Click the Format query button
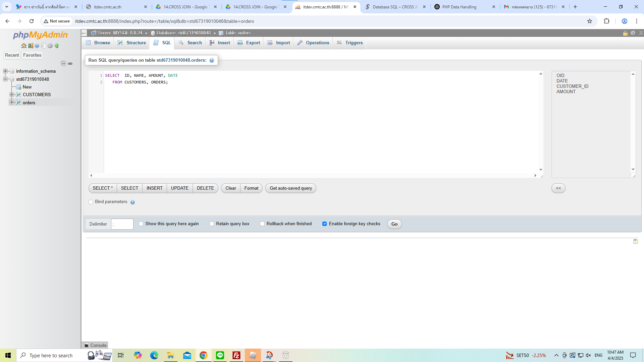The width and height of the screenshot is (644, 362). tap(251, 188)
